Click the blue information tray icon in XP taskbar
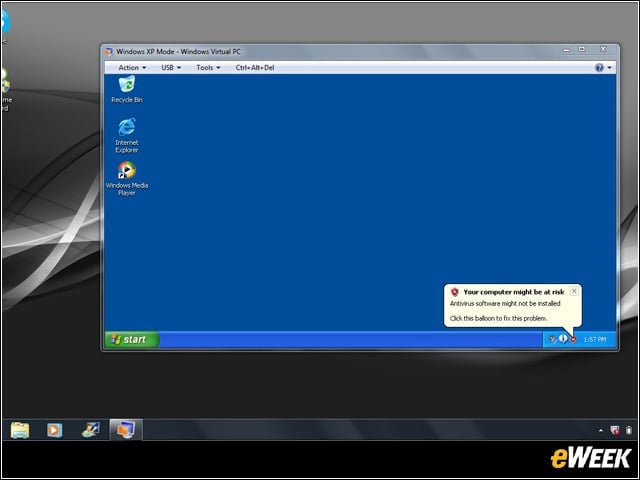 click(x=563, y=339)
